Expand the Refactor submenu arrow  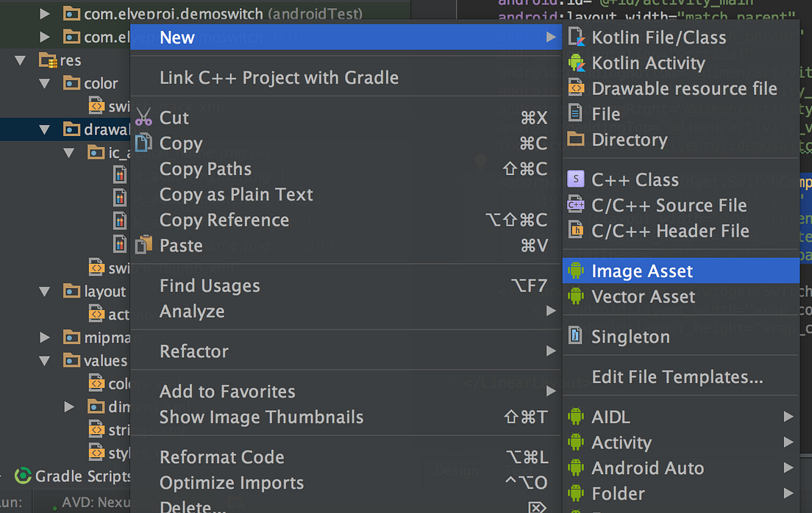pyautogui.click(x=551, y=351)
